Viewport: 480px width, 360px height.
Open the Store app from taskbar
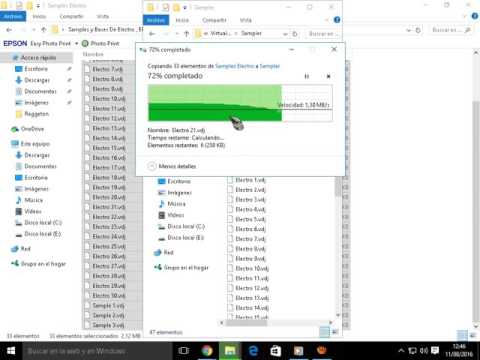[276, 351]
